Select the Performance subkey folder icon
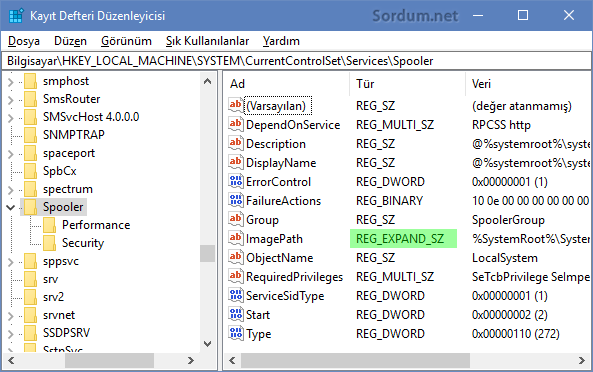 (x=50, y=225)
